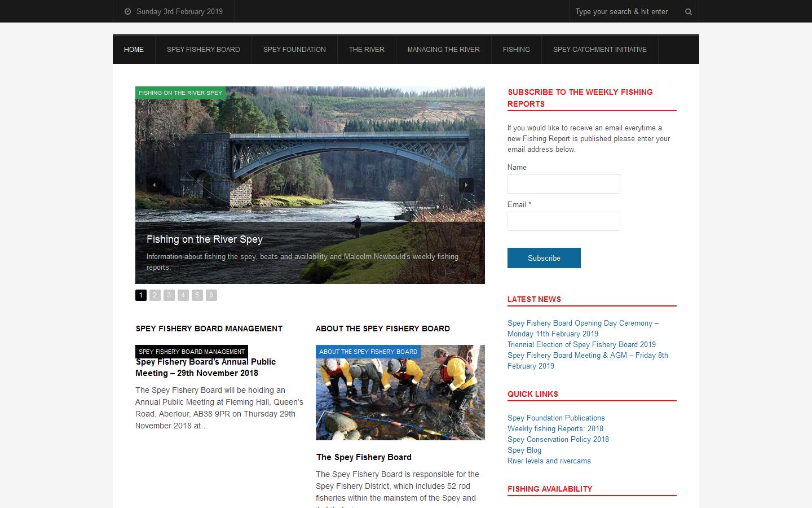This screenshot has width=812, height=508.
Task: Click the clock icon beside the date
Action: 127,11
